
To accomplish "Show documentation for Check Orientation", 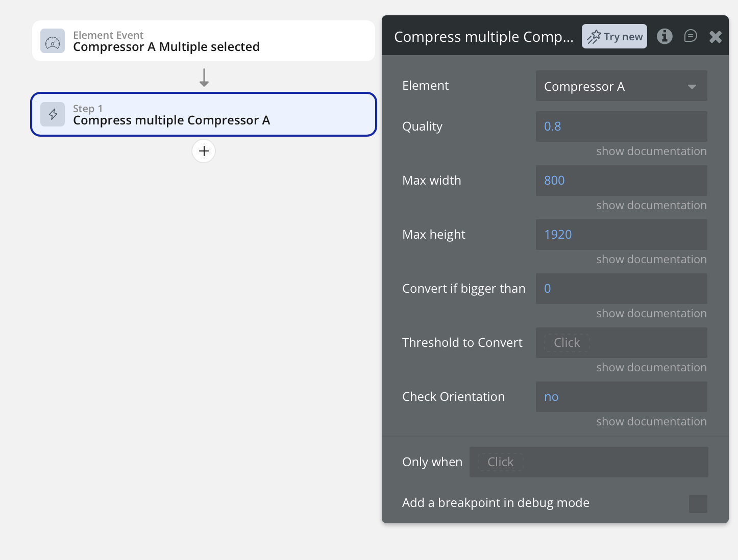I will tap(651, 422).
